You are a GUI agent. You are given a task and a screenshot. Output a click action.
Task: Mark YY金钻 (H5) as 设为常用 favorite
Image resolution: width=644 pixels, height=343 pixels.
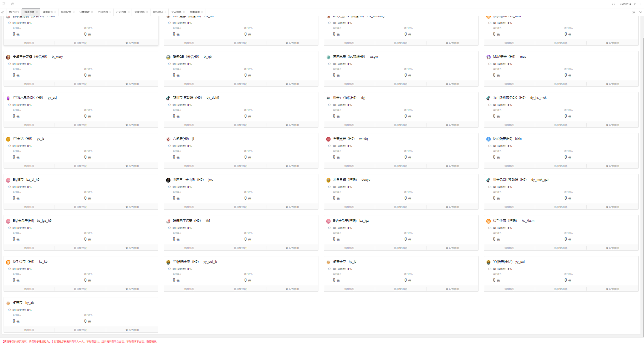click(x=132, y=166)
